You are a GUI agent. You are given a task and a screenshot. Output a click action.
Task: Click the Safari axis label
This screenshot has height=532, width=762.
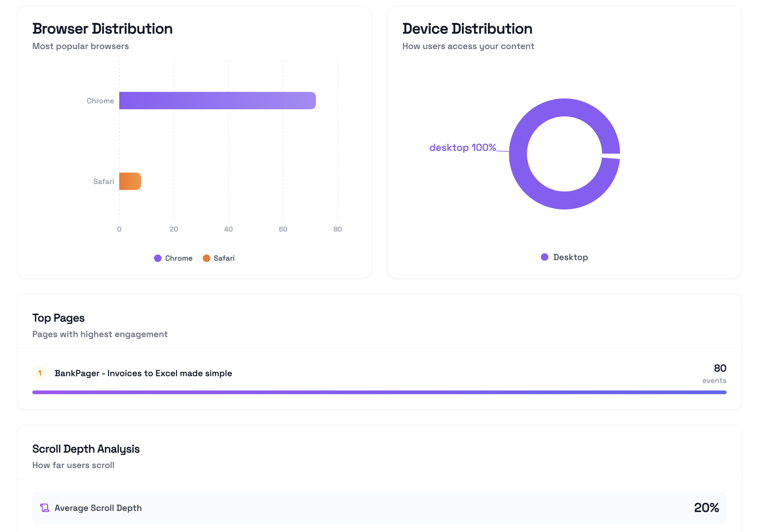(103, 182)
